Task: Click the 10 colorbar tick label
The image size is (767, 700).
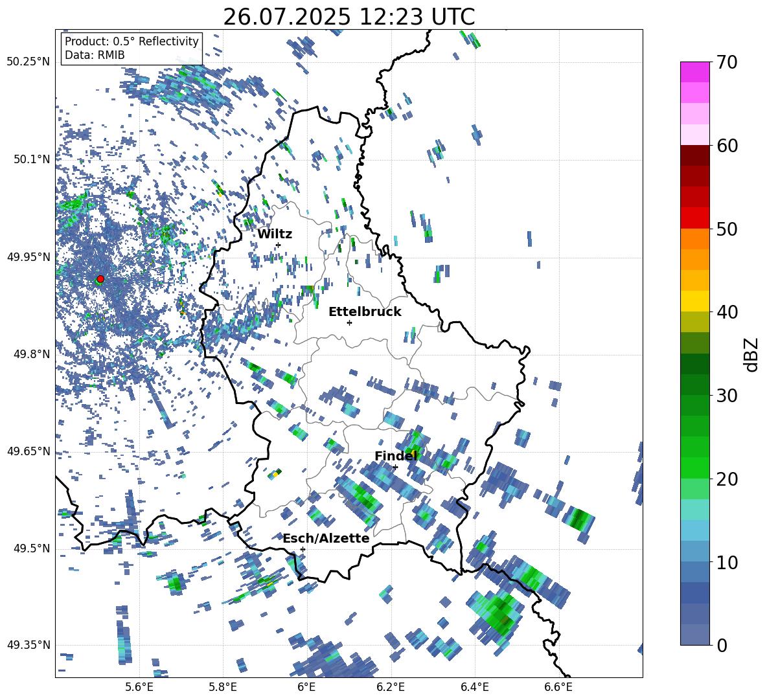Action: [x=727, y=562]
